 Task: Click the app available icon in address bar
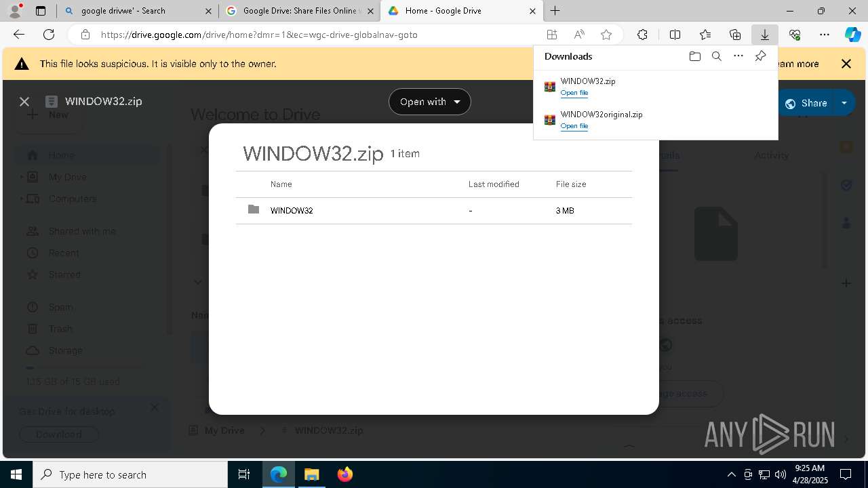(552, 35)
